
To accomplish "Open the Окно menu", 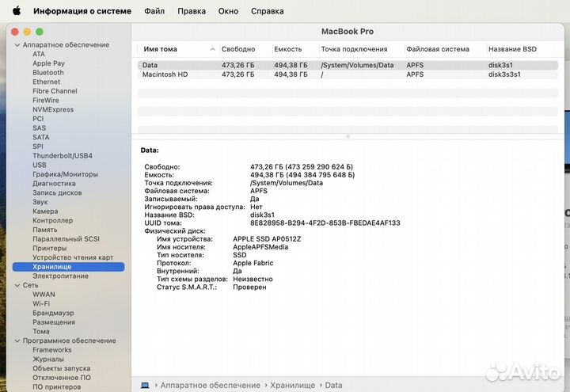I will click(228, 11).
